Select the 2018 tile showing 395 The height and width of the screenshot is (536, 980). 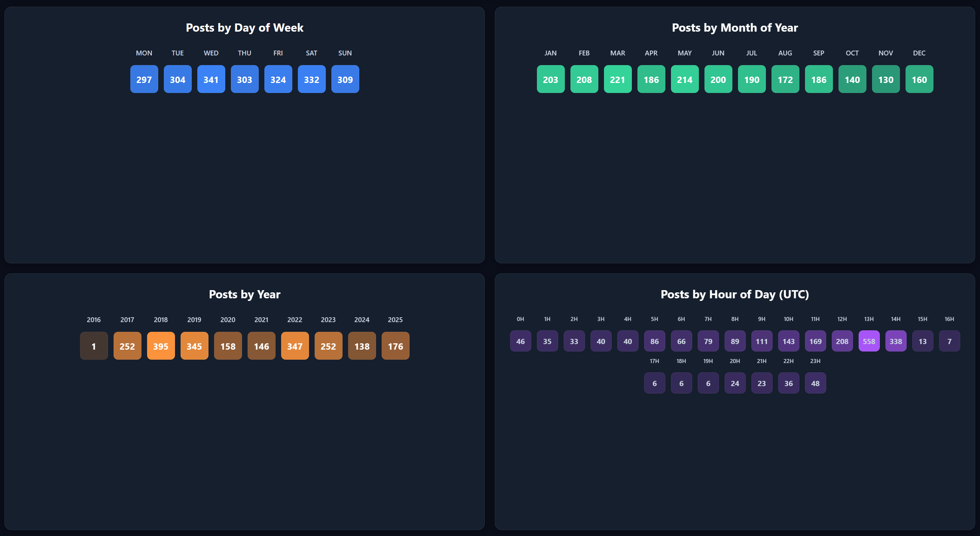point(160,346)
